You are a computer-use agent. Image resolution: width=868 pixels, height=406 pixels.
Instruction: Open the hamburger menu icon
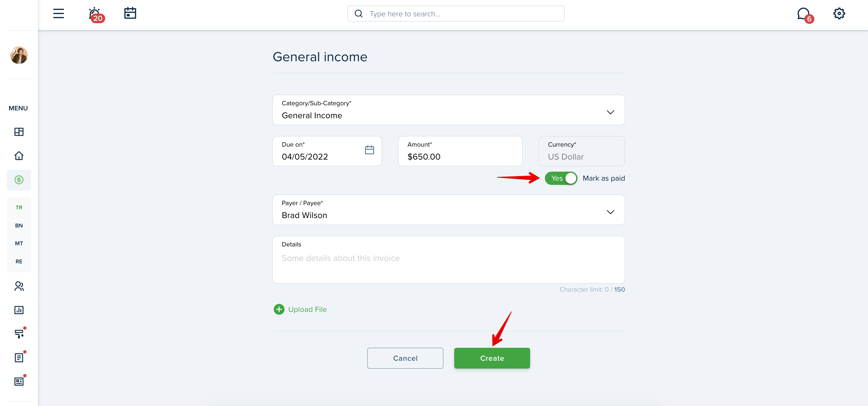(58, 14)
